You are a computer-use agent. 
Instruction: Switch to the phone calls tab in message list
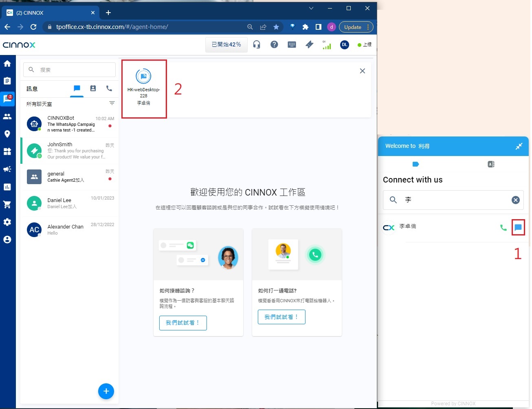tap(109, 88)
